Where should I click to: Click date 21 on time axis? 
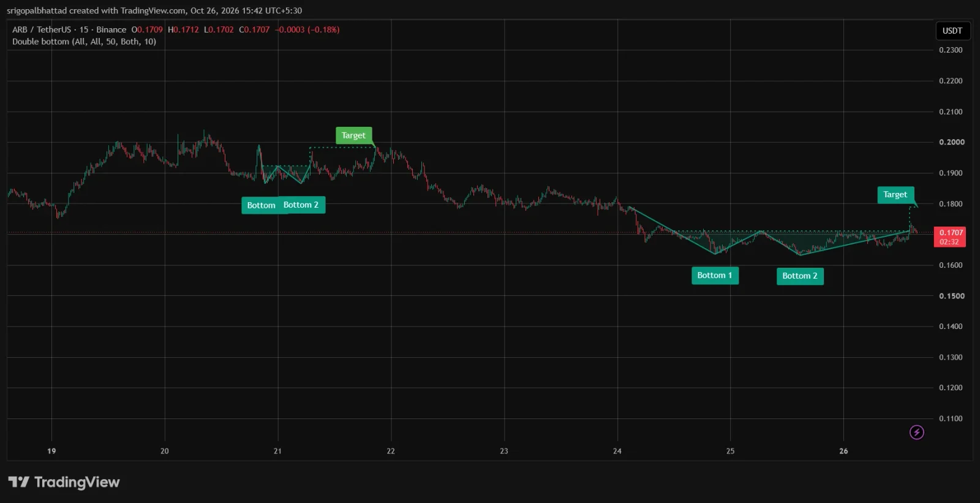click(x=277, y=451)
